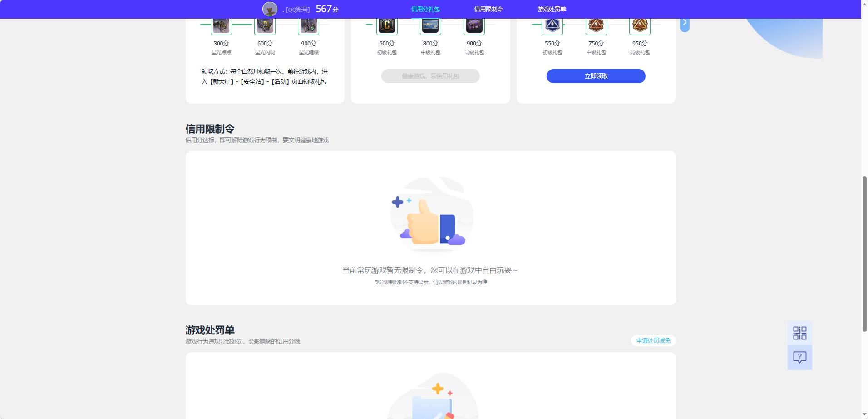868x419 pixels.
Task: Click the 900分 高级礼包 purple chest icon
Action: [474, 25]
